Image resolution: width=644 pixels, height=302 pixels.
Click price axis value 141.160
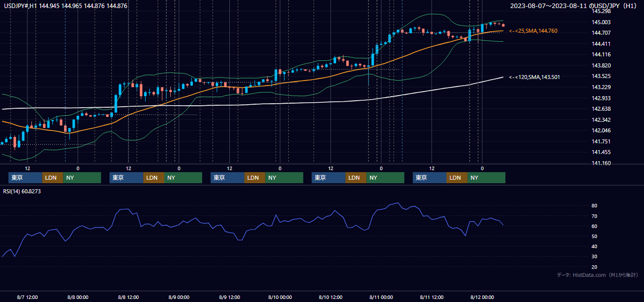[x=601, y=163]
